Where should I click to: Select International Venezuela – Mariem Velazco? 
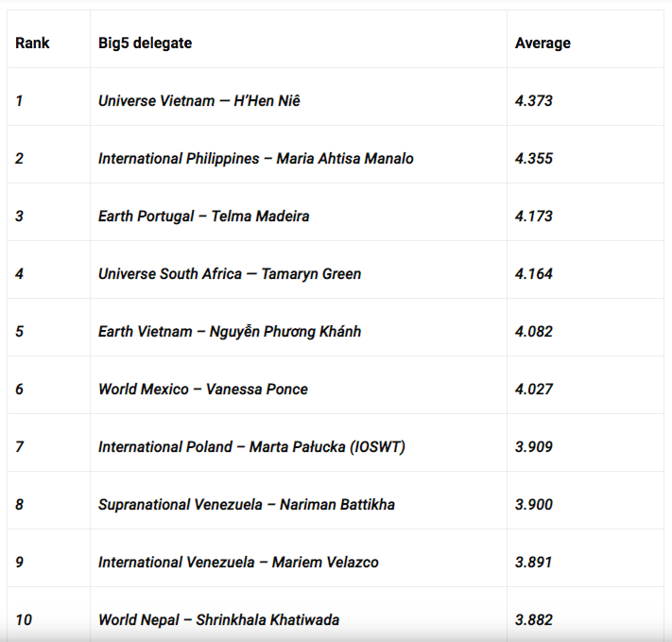238,562
